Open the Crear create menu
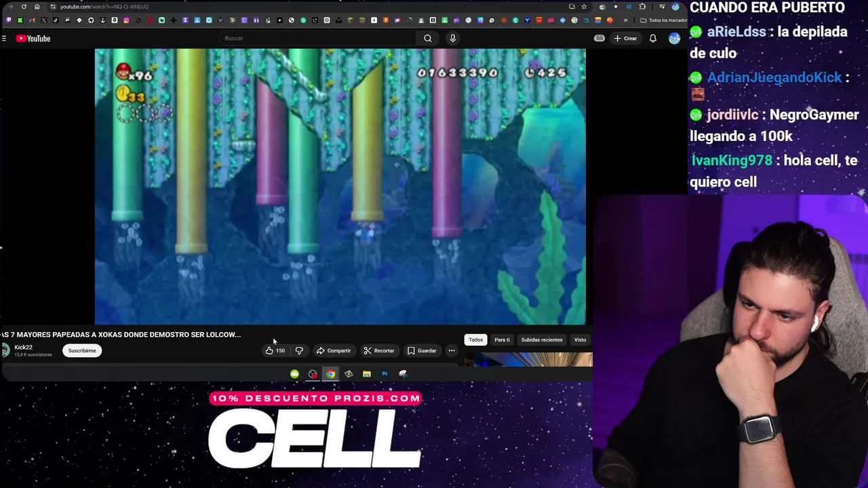 [x=625, y=39]
